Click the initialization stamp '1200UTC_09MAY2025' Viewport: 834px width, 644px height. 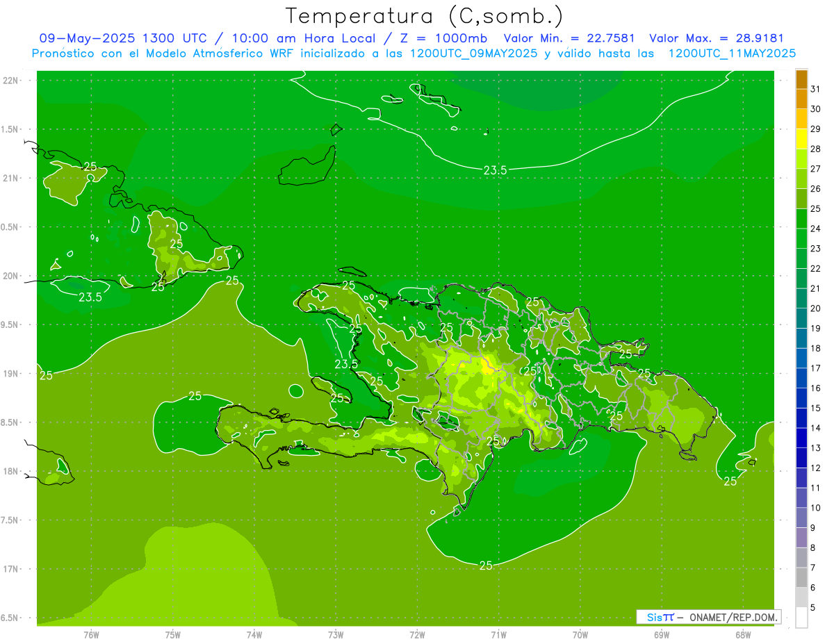(473, 53)
